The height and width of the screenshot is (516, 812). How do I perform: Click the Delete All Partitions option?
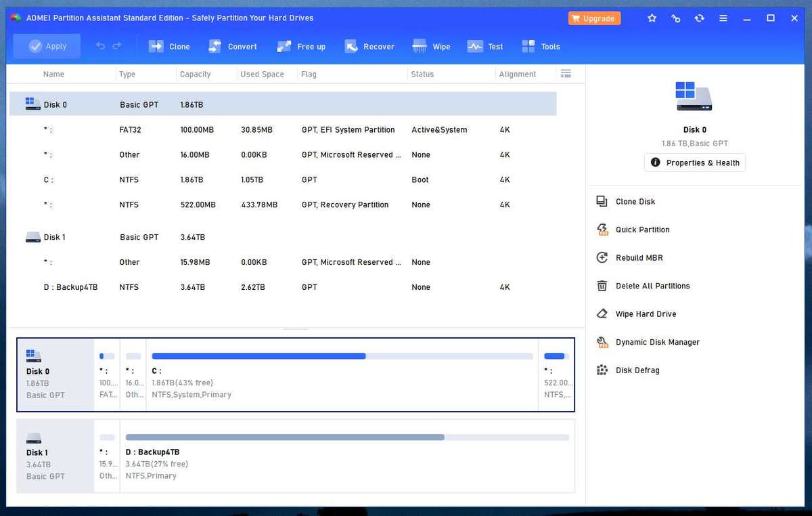pos(644,286)
